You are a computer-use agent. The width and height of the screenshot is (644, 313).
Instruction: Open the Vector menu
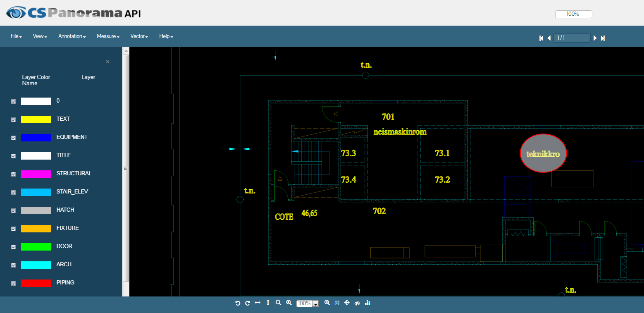(139, 36)
